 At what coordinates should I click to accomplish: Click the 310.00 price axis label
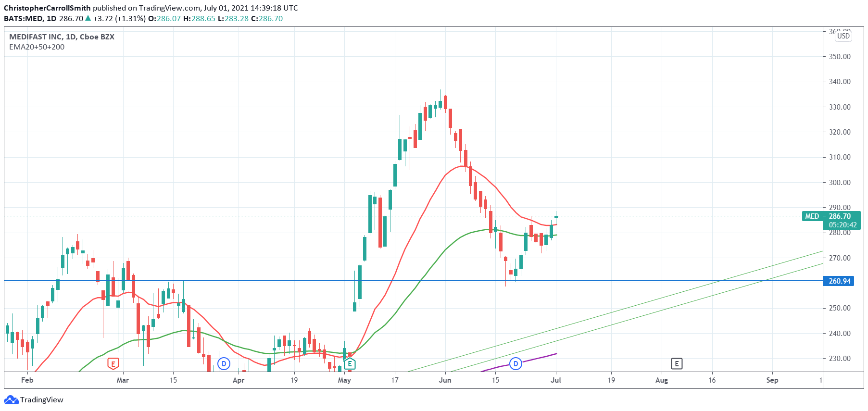point(840,157)
